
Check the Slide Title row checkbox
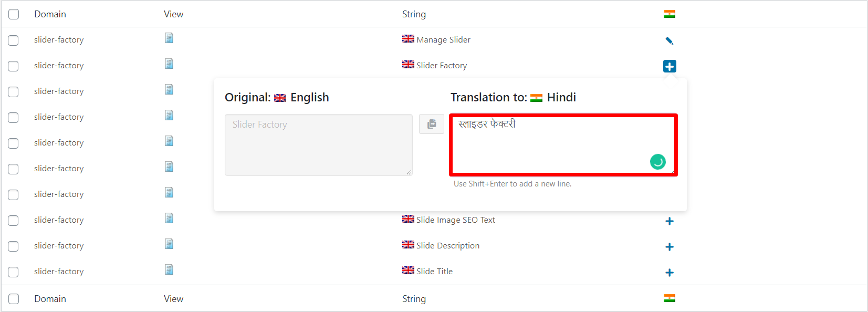click(x=14, y=272)
